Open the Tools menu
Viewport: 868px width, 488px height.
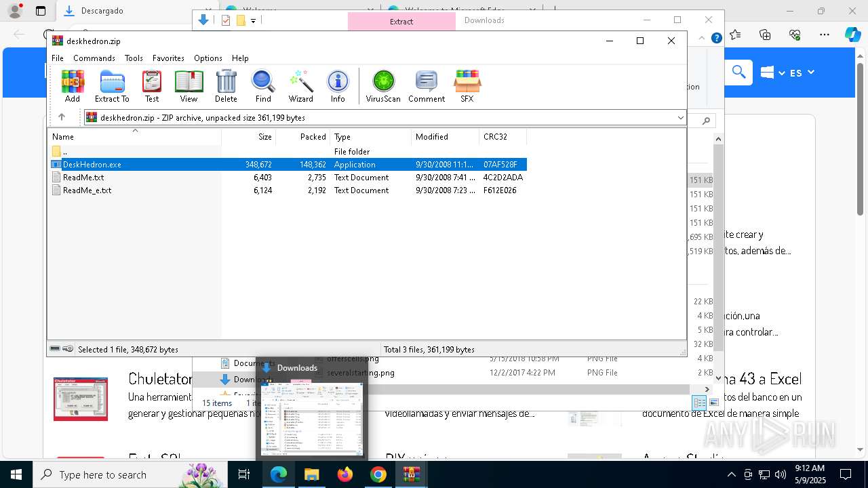tap(134, 58)
